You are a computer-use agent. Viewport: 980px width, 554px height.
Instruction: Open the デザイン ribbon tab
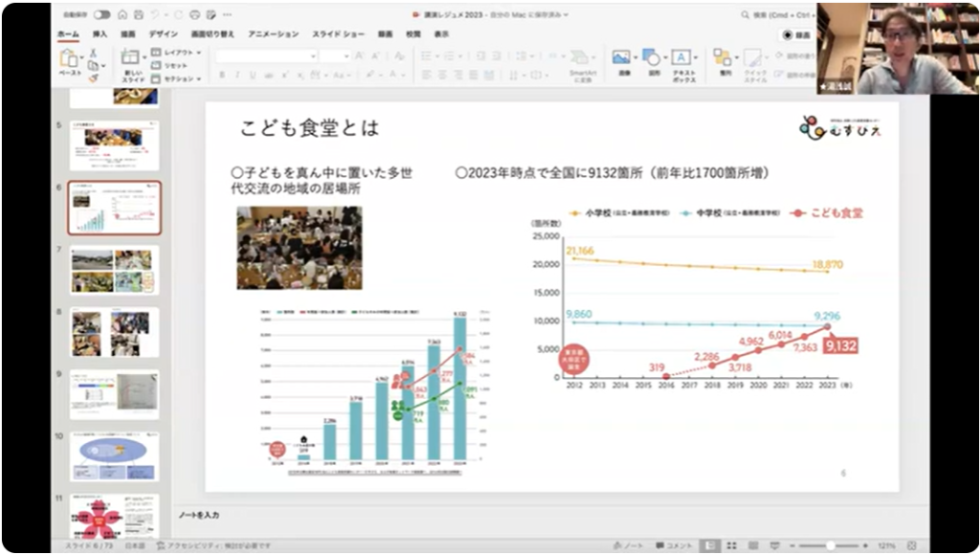coord(163,34)
